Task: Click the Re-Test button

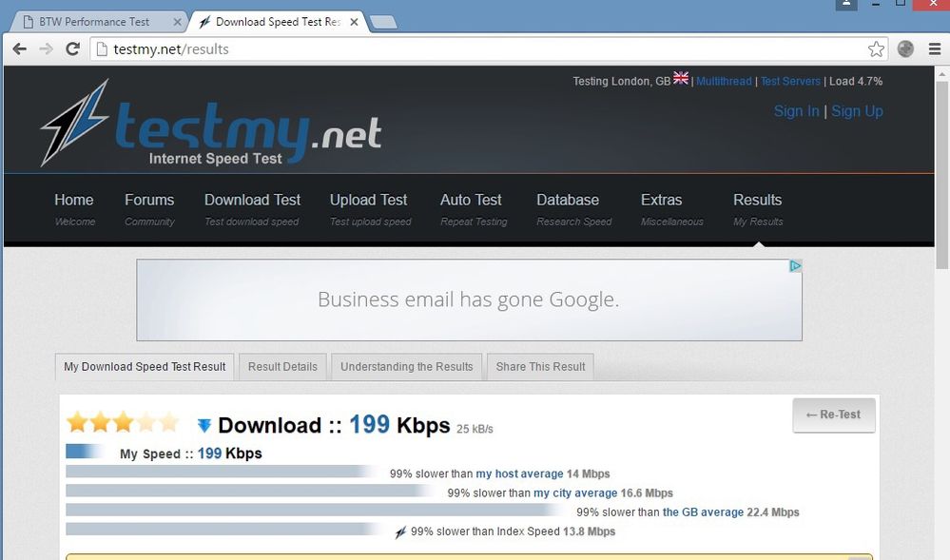Action: (x=834, y=415)
